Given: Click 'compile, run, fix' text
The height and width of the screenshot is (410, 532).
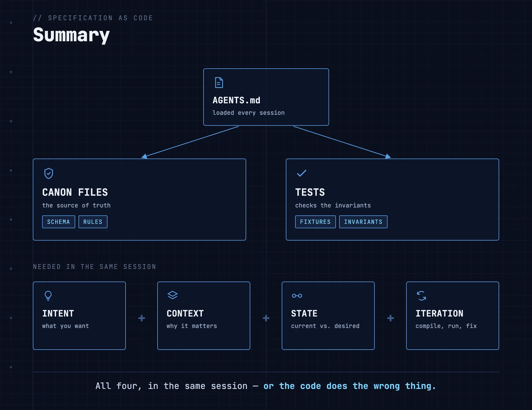Looking at the screenshot, I should (x=446, y=326).
